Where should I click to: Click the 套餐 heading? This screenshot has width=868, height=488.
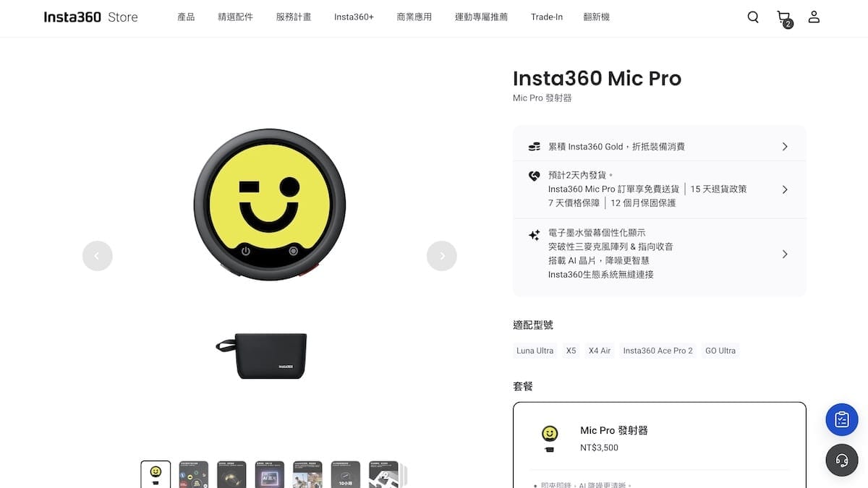click(x=523, y=386)
